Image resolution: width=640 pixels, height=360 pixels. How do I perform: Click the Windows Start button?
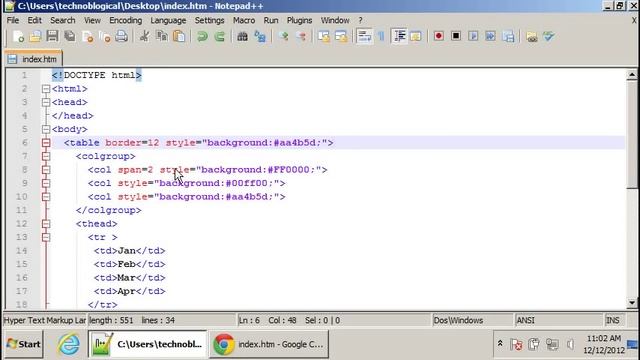click(x=24, y=344)
